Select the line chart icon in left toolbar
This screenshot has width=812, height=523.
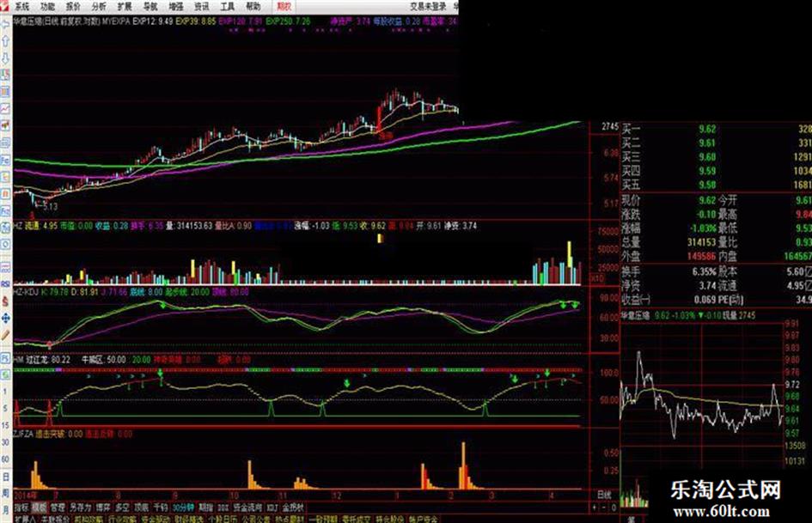click(6, 108)
